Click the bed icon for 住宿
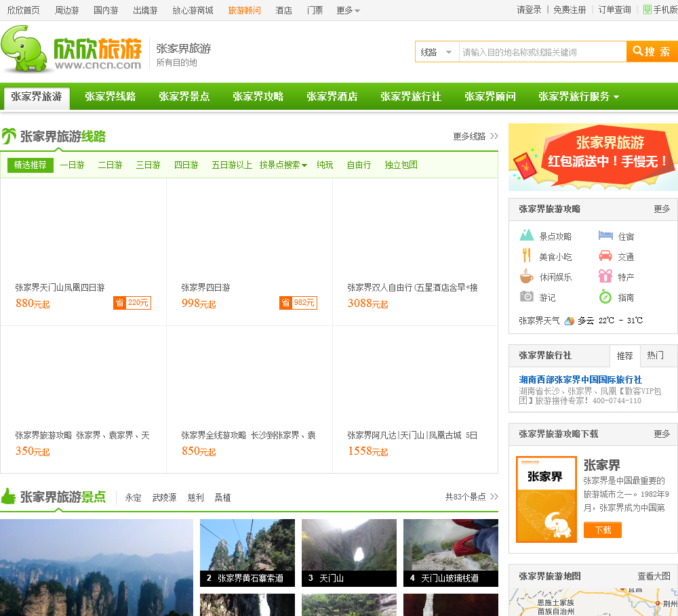This screenshot has height=616, width=678. pos(605,235)
